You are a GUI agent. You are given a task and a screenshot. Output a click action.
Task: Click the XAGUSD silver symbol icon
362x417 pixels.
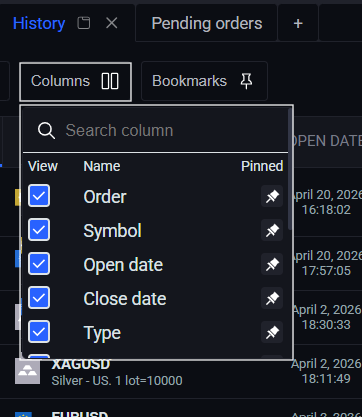tap(27, 372)
